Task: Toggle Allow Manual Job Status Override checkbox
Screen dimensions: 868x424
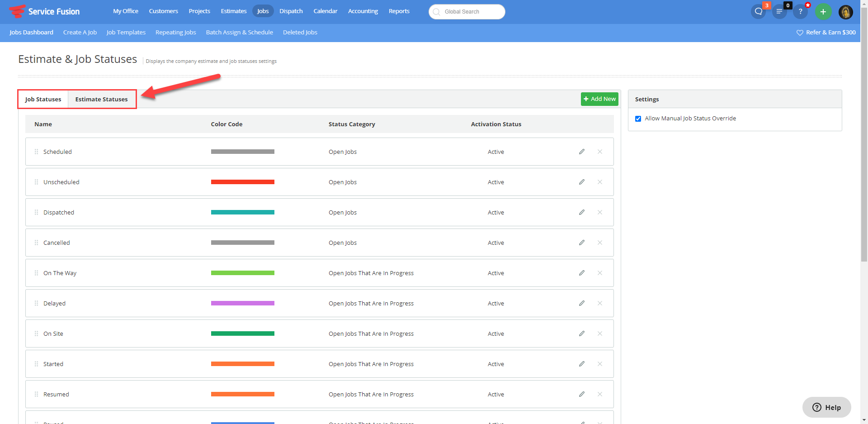Action: tap(638, 119)
